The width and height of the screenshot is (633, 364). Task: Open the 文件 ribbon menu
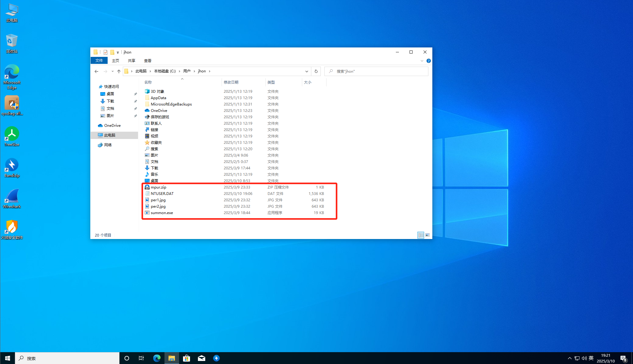click(99, 61)
